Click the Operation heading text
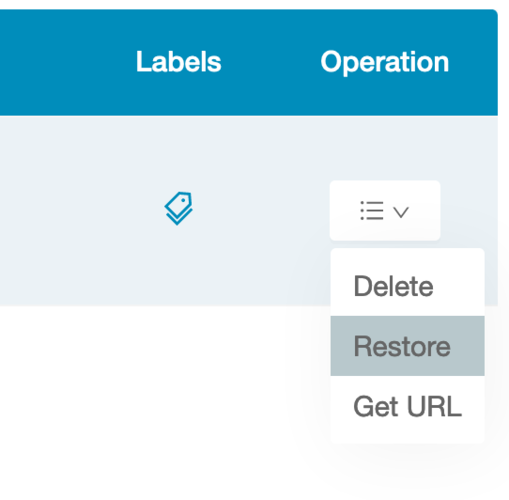This screenshot has height=500, width=509. coord(385,62)
